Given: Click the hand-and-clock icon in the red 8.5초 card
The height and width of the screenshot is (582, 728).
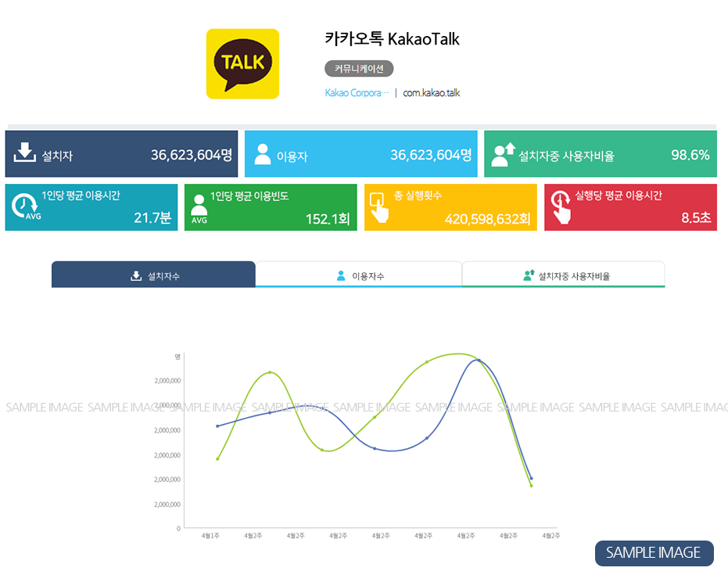Looking at the screenshot, I should coord(561,207).
